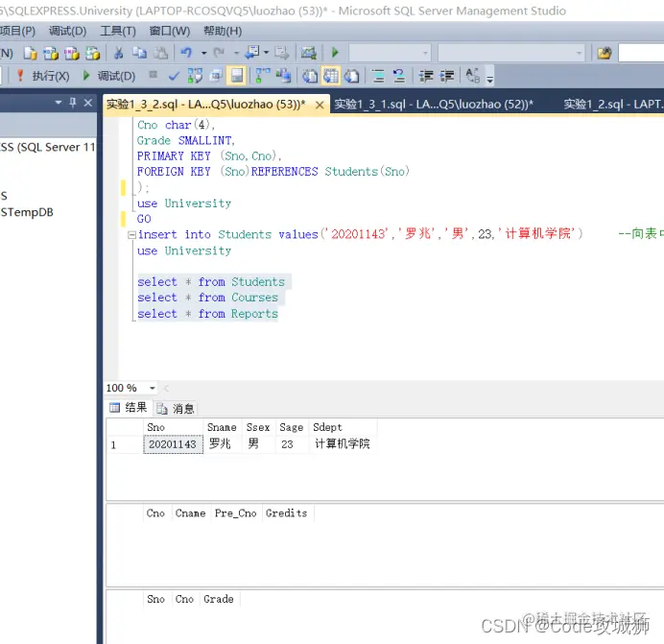Select Results to Text option

coord(310,76)
